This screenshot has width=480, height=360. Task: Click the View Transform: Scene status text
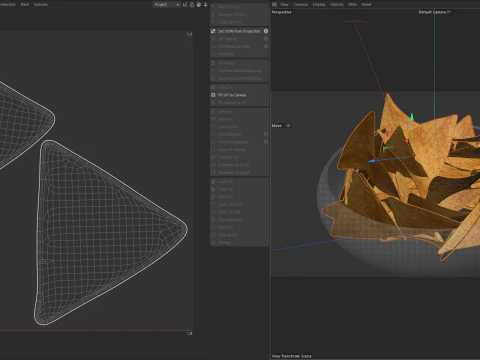click(x=292, y=356)
